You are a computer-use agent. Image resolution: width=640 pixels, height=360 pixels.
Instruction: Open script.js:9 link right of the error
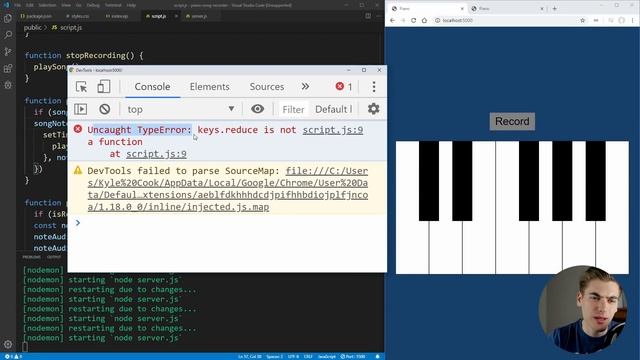point(333,130)
